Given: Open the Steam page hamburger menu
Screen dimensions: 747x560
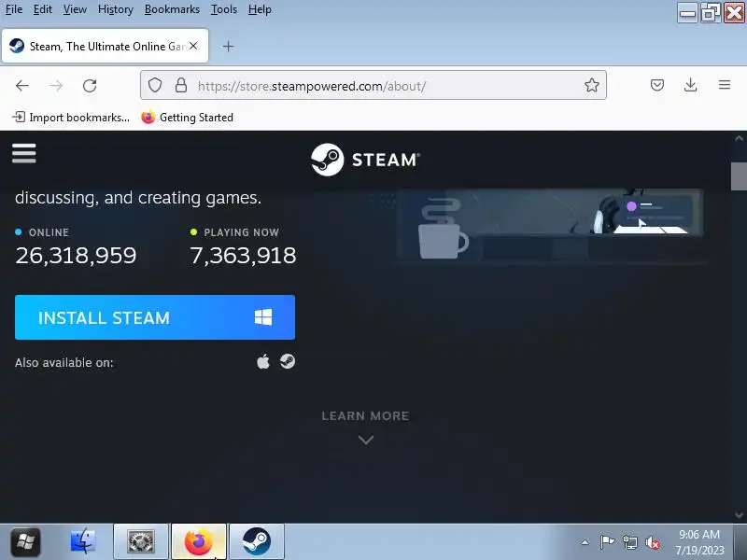Looking at the screenshot, I should 24,153.
